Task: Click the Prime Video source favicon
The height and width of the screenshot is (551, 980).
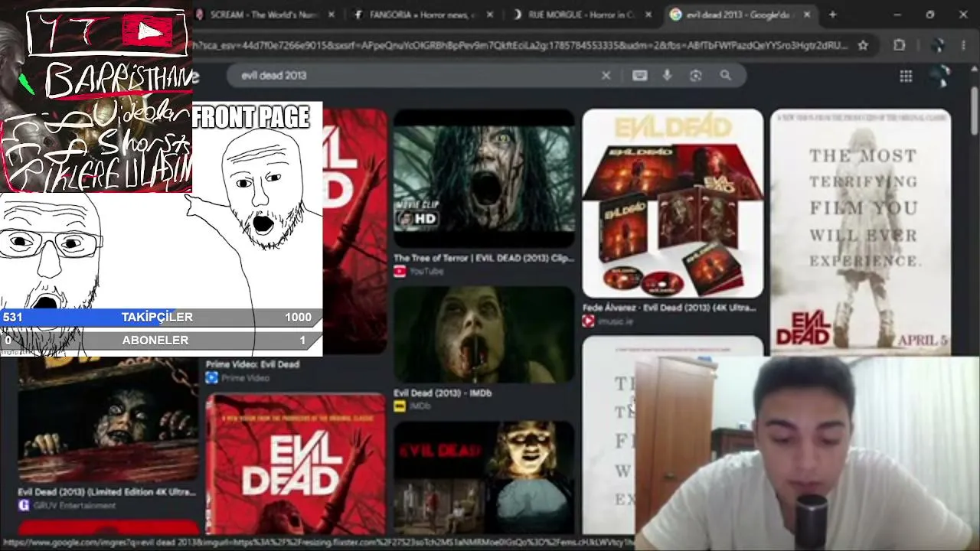Action: (211, 378)
